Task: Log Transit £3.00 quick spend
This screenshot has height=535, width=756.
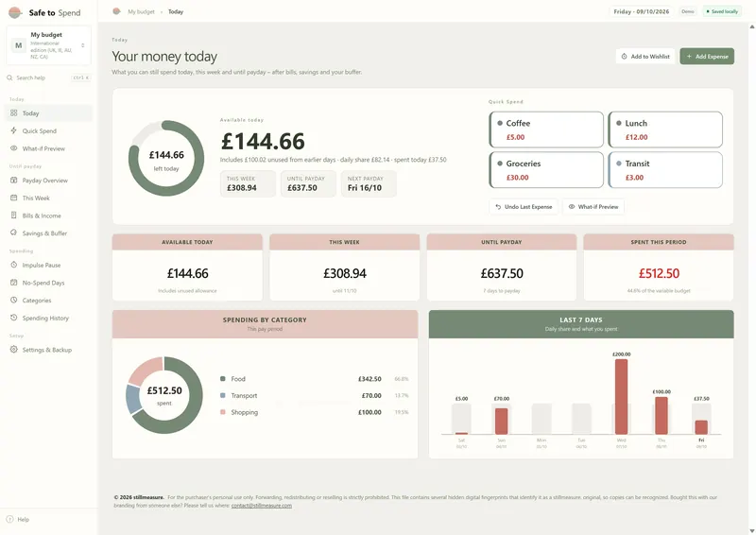Action: [665, 170]
